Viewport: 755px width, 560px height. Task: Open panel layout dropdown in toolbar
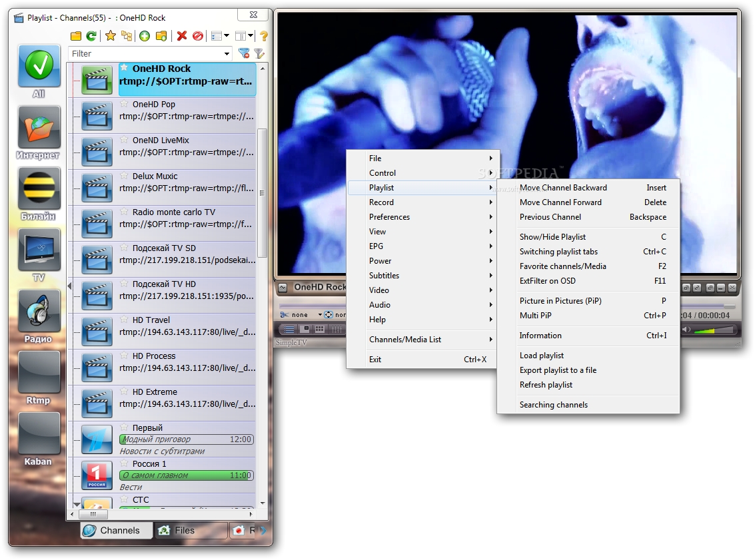tap(251, 36)
